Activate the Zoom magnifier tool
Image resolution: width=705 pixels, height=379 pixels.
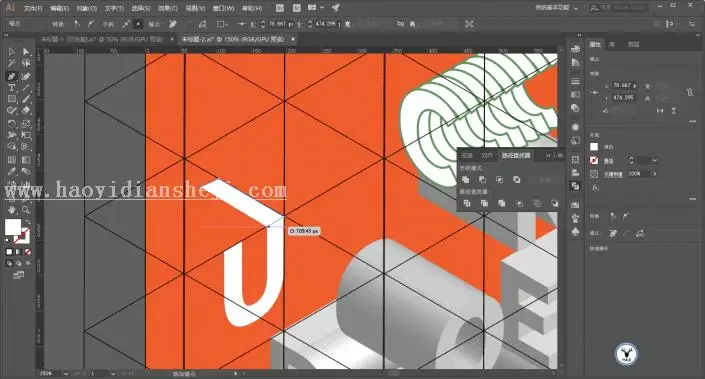pos(26,210)
